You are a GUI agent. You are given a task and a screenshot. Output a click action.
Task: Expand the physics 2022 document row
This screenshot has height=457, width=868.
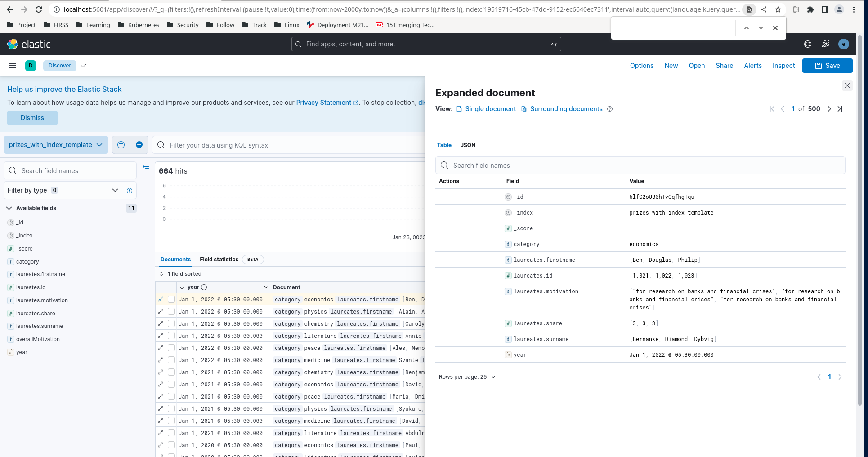coord(161,311)
